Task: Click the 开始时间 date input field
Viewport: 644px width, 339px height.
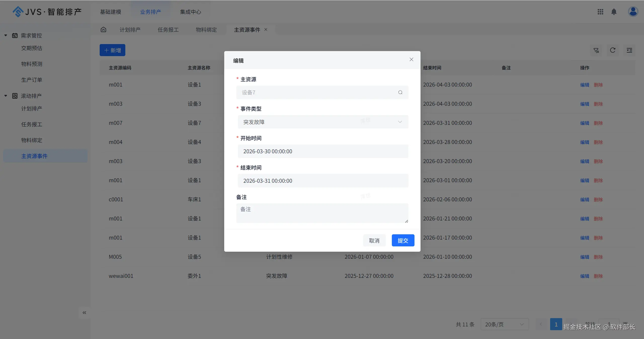Action: click(x=323, y=152)
